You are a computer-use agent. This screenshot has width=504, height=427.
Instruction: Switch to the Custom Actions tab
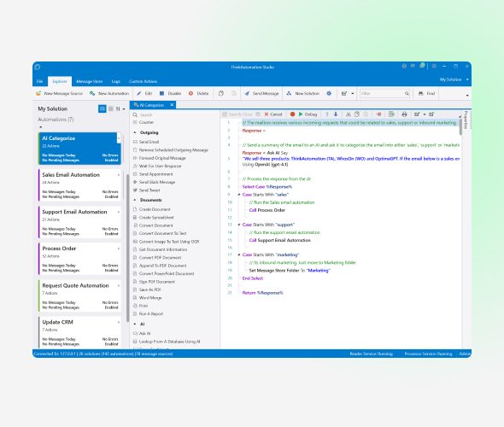(143, 82)
